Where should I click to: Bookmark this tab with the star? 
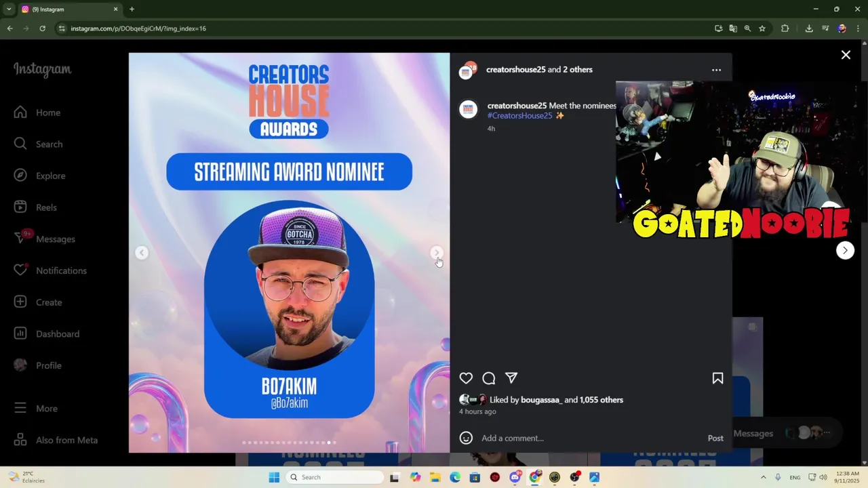pyautogui.click(x=762, y=28)
